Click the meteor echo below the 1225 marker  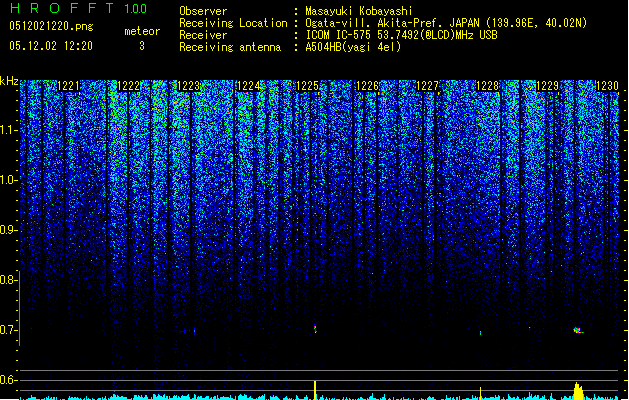315,329
